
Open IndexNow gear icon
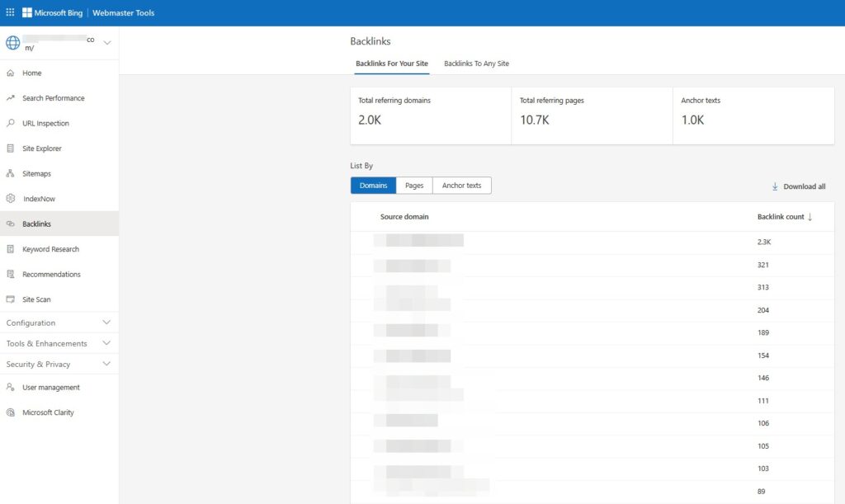pos(11,199)
